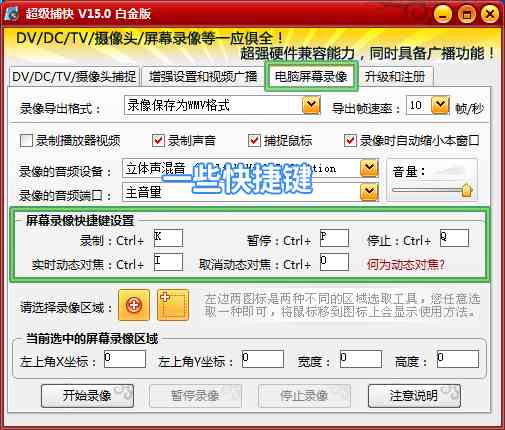Click the 宽度 input field
The image size is (505, 430).
point(361,359)
